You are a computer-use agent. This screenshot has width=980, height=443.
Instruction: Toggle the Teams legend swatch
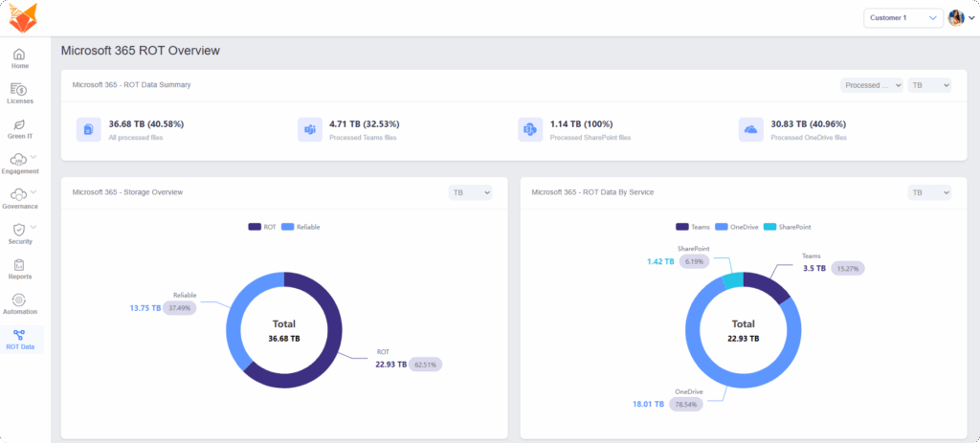point(681,227)
